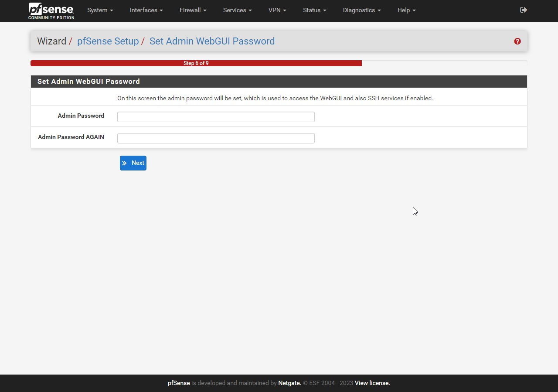Open the Firewall dropdown menu
The height and width of the screenshot is (392, 558).
[x=193, y=10]
